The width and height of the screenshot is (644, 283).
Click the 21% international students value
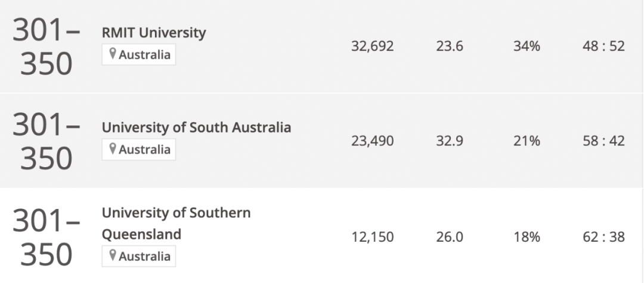[527, 141]
